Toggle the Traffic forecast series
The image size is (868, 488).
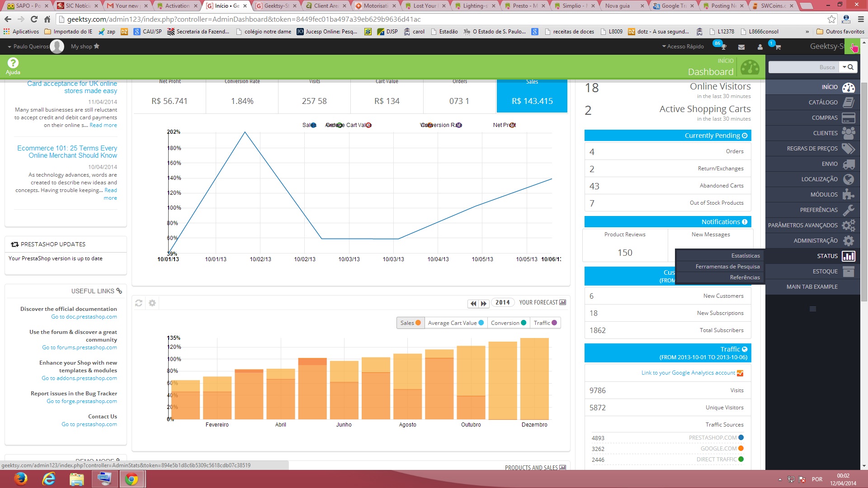(x=545, y=323)
